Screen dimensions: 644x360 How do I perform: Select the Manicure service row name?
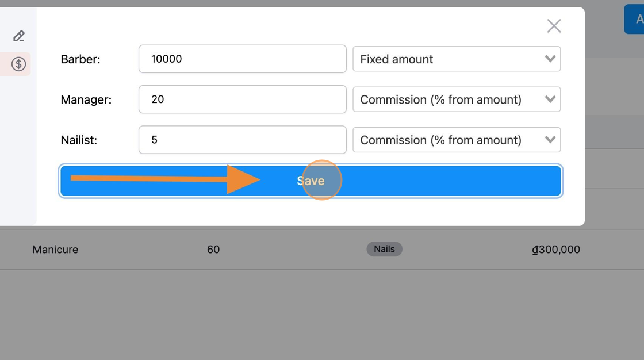tap(55, 250)
